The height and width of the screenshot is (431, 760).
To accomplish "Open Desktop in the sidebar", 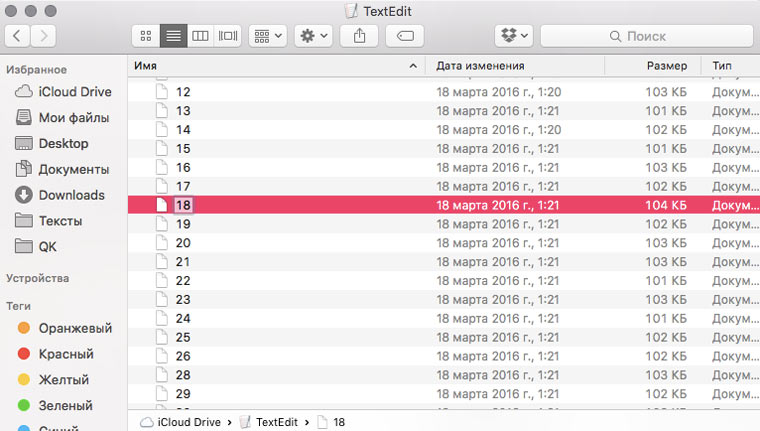I will [52, 144].
